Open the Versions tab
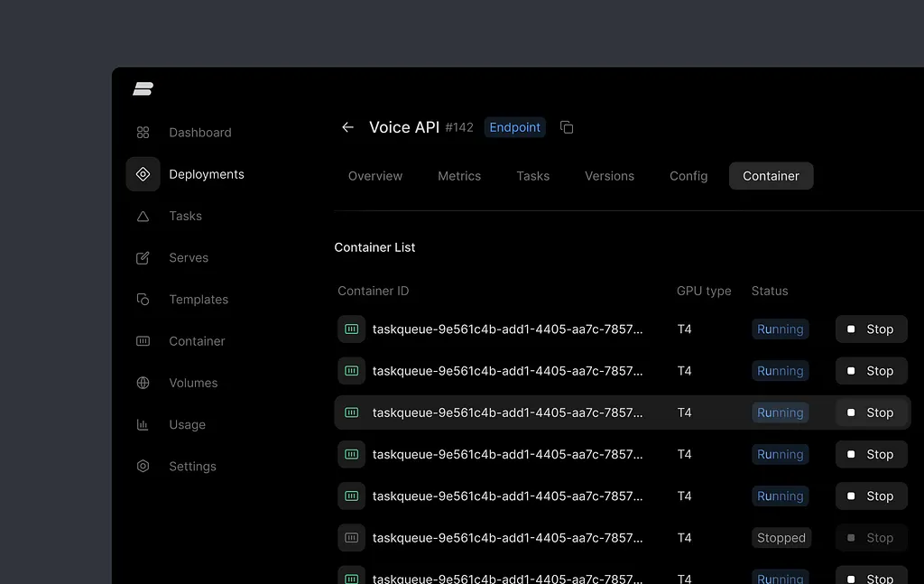 click(x=609, y=176)
